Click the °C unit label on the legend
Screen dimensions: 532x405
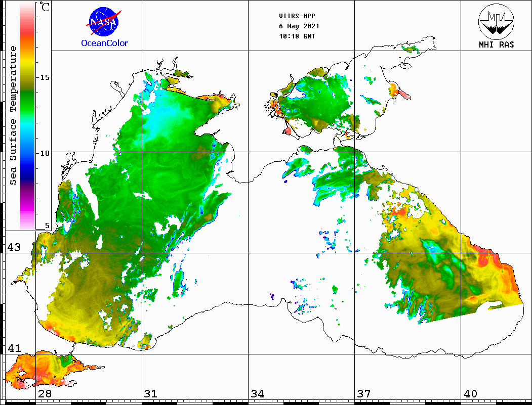point(45,7)
